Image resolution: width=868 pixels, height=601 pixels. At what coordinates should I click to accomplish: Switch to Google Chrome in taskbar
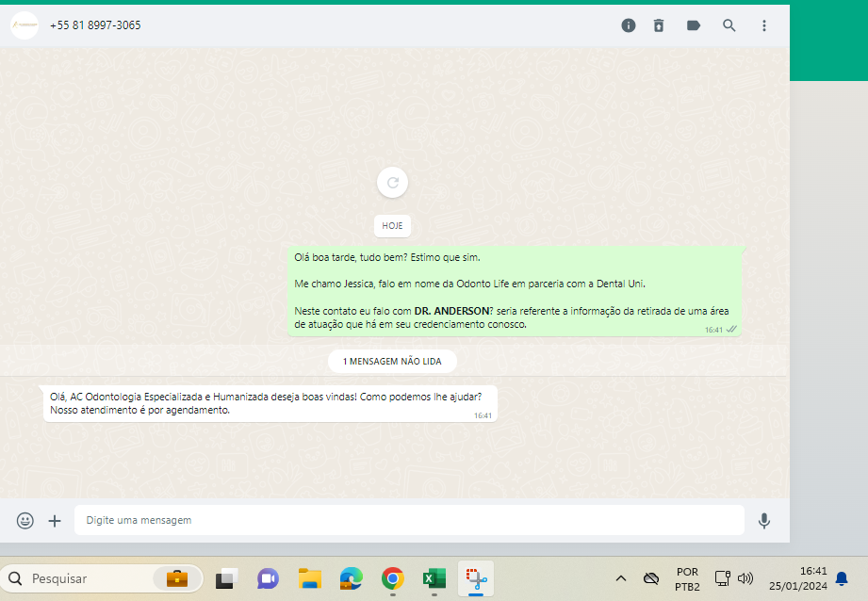(x=392, y=579)
